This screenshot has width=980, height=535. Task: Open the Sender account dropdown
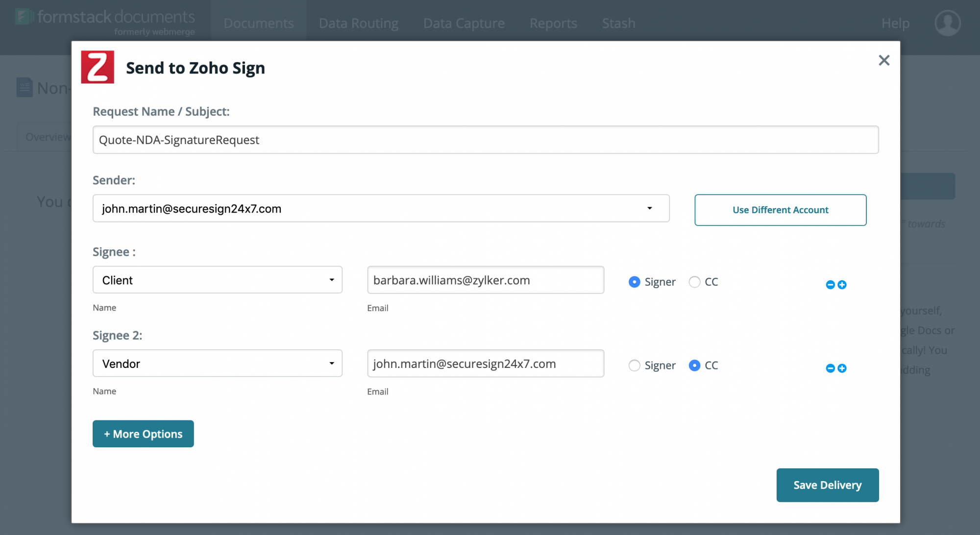(x=650, y=208)
